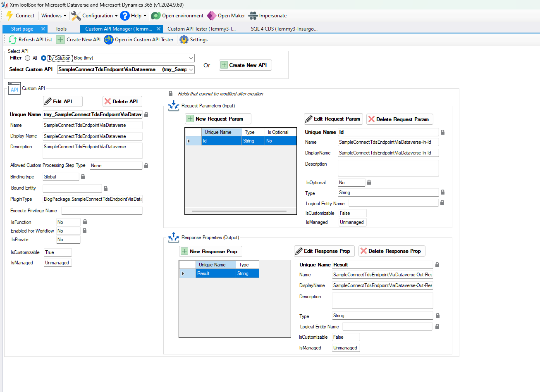Click the Allowed Custom Processing Step Type field
The width and height of the screenshot is (540, 392).
point(116,166)
